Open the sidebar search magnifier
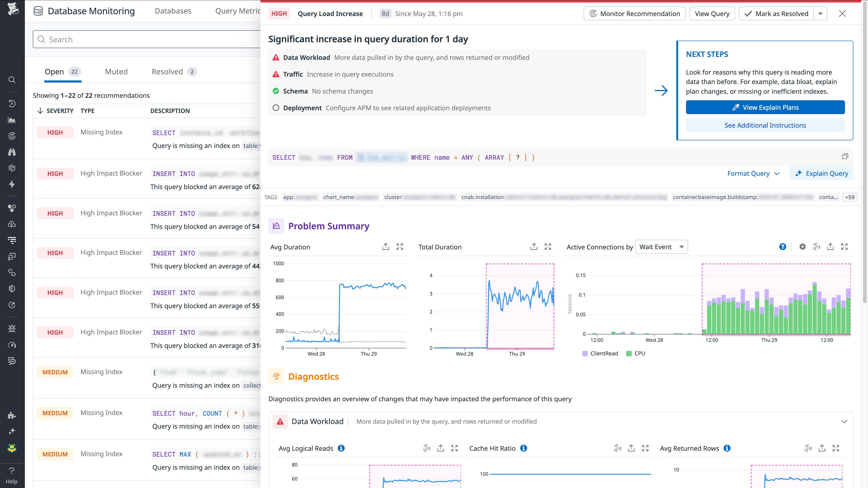Image resolution: width=868 pixels, height=488 pixels. (12, 80)
